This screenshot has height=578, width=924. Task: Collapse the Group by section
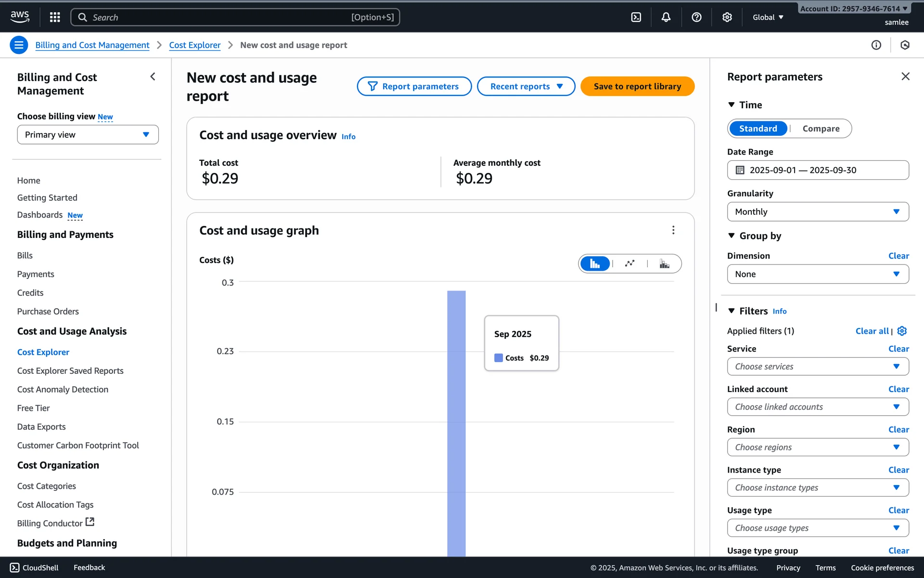tap(731, 236)
